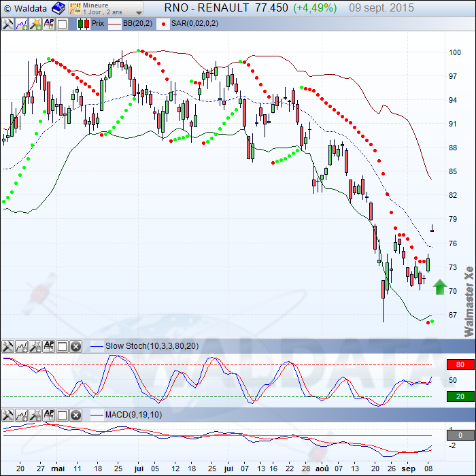Click the SAR red dot swatch
Image resolution: width=476 pixels, height=476 pixels.
(163, 24)
